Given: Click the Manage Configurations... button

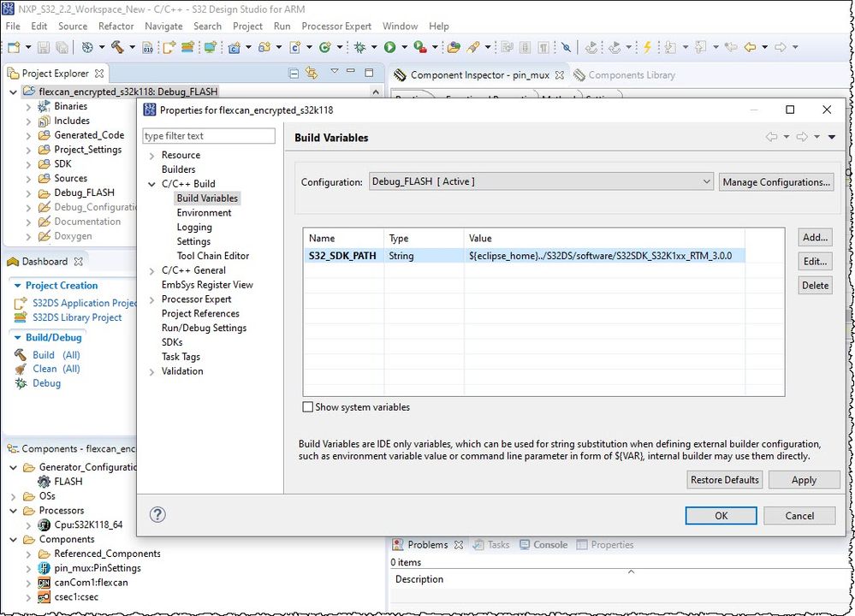Looking at the screenshot, I should (776, 182).
